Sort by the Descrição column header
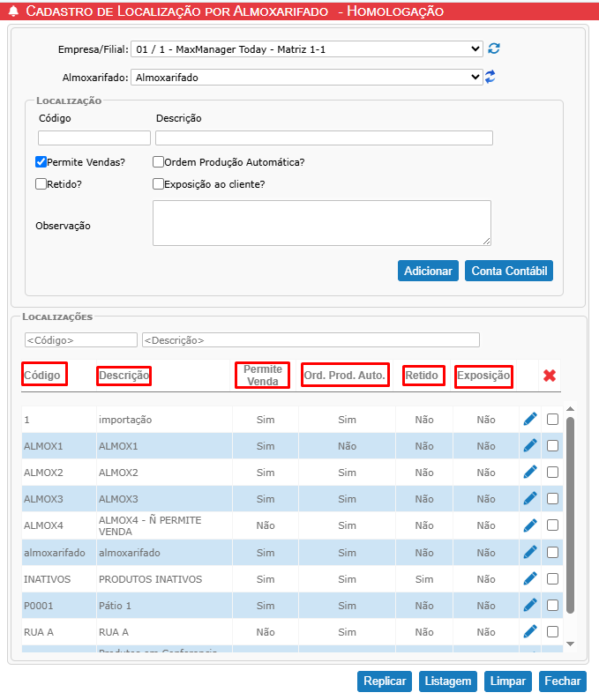Image resolution: width=599 pixels, height=700 pixels. point(124,376)
